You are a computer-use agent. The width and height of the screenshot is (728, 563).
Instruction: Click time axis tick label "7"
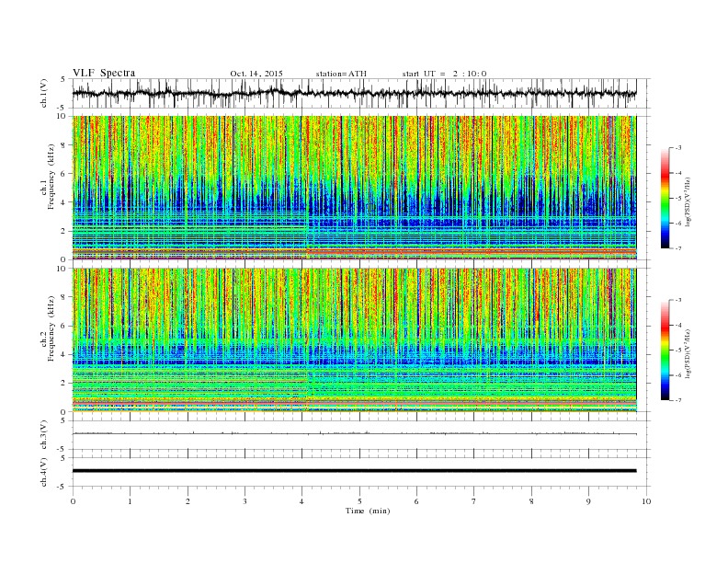coord(474,501)
